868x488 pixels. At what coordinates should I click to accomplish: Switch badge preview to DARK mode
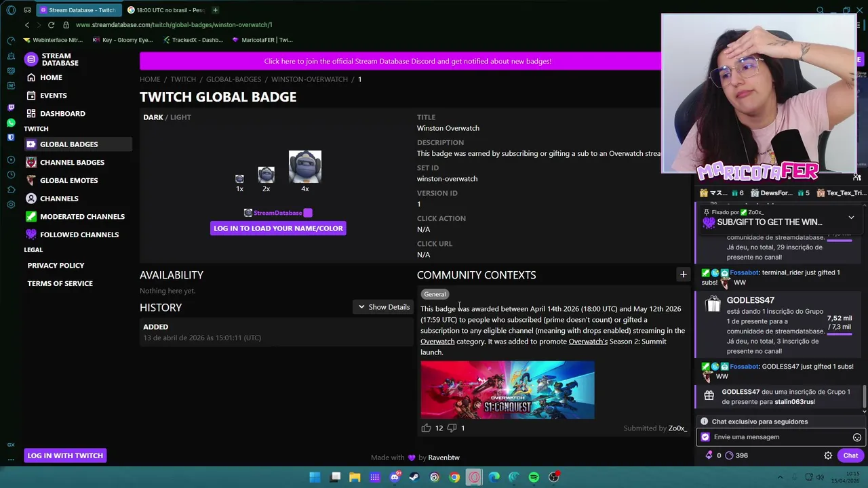pos(153,117)
